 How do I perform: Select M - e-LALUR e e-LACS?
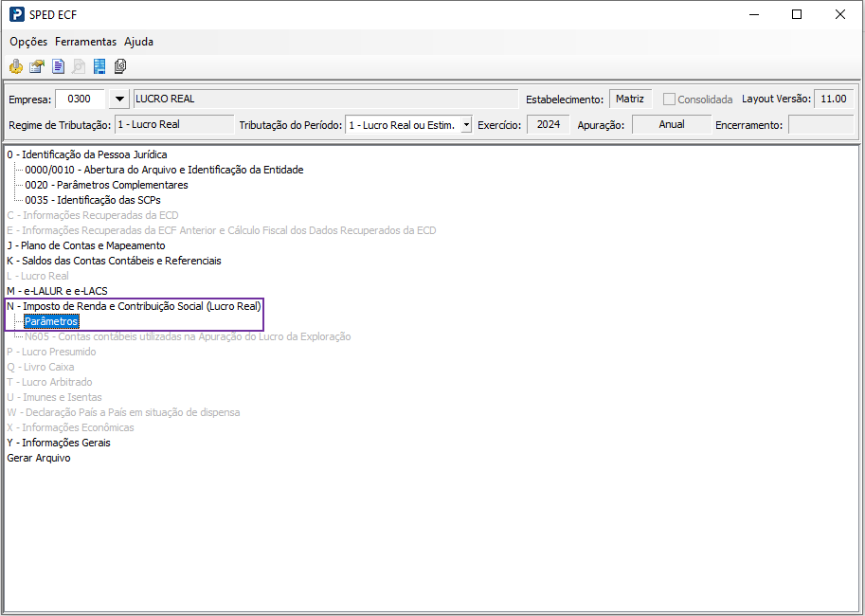(58, 291)
